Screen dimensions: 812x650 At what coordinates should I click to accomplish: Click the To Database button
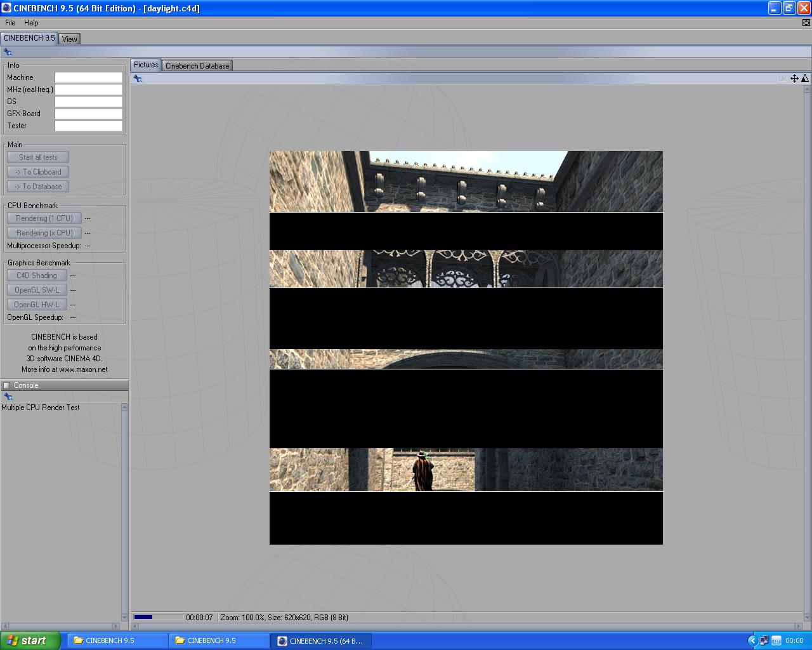tap(38, 187)
